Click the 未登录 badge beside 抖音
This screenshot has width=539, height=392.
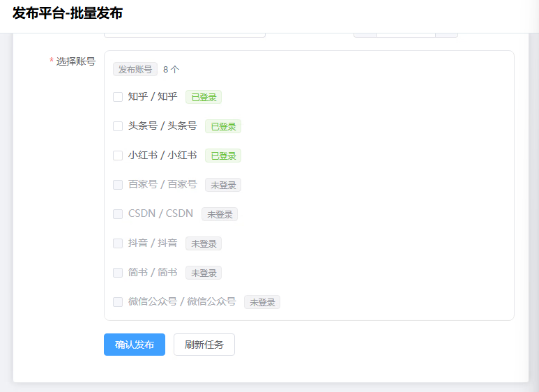coord(204,243)
